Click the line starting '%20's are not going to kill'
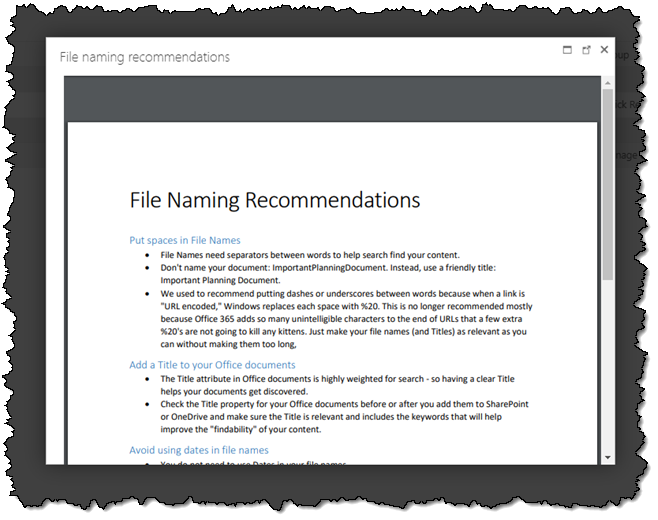This screenshot has width=658, height=520. click(343, 331)
